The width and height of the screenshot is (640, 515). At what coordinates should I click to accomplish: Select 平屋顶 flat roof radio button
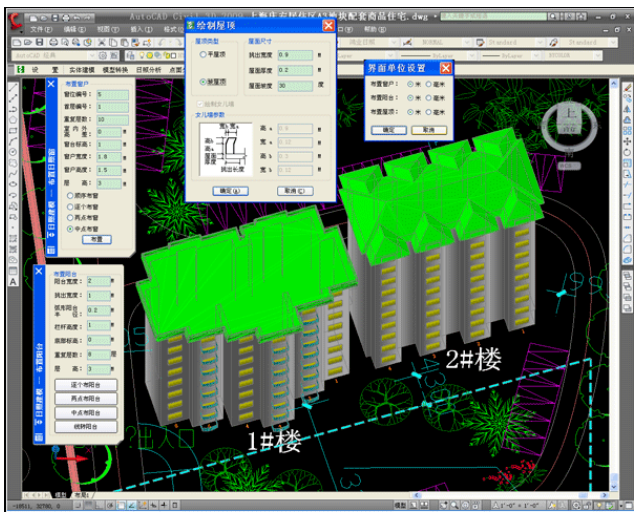pos(203,54)
